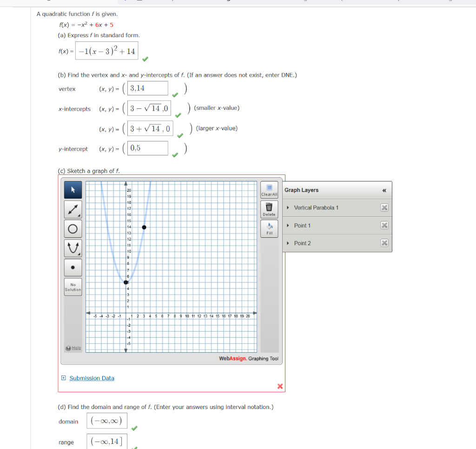Expand the Vertical Parabola 1 layer
476x449 pixels.
[289, 208]
